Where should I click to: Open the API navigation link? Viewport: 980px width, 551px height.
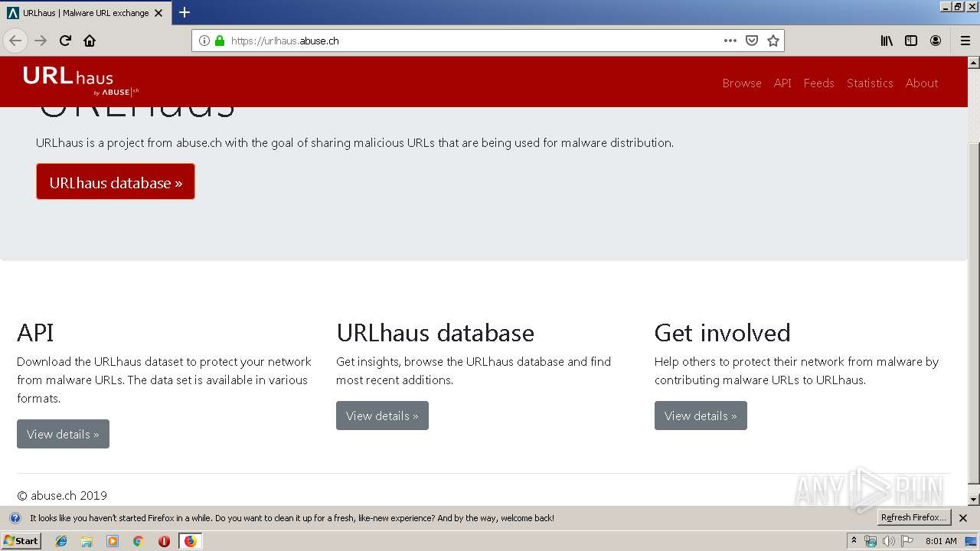pos(782,83)
